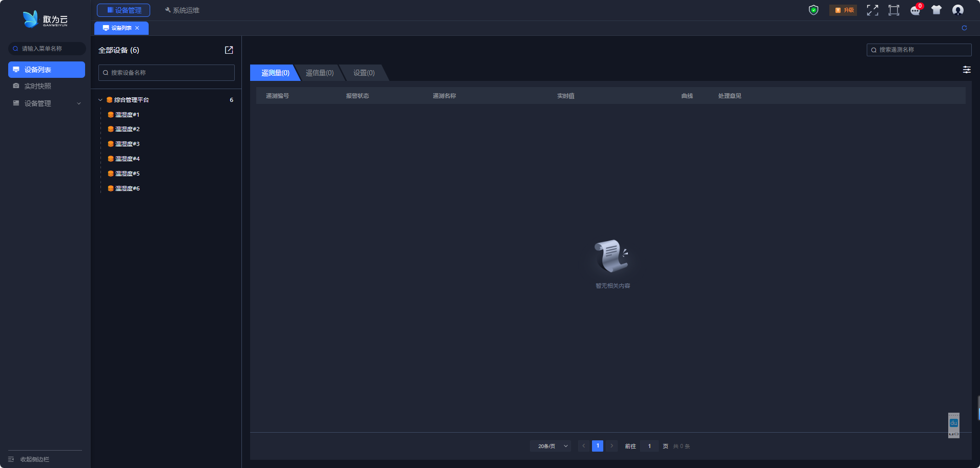Open the messages chat bubble icon

point(915,10)
